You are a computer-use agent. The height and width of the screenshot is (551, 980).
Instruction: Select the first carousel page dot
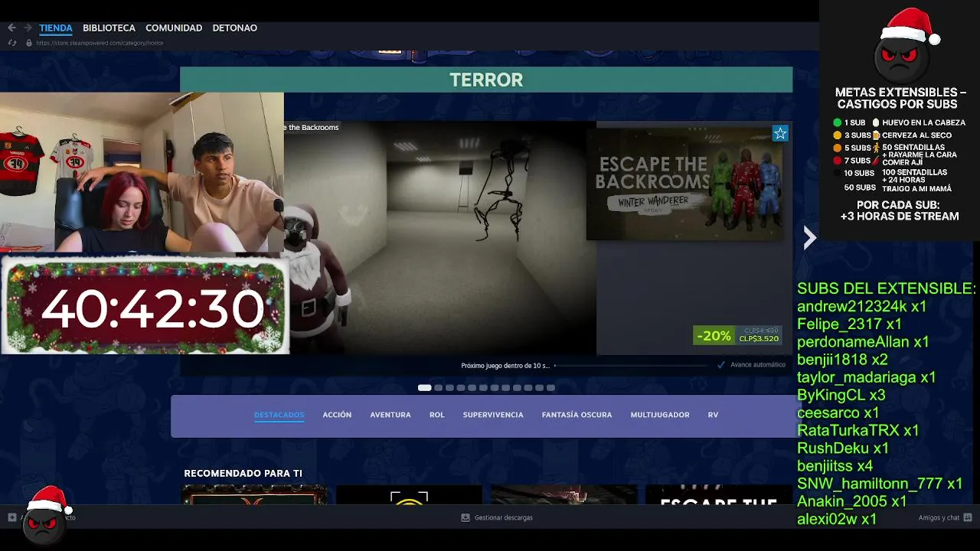pyautogui.click(x=424, y=388)
